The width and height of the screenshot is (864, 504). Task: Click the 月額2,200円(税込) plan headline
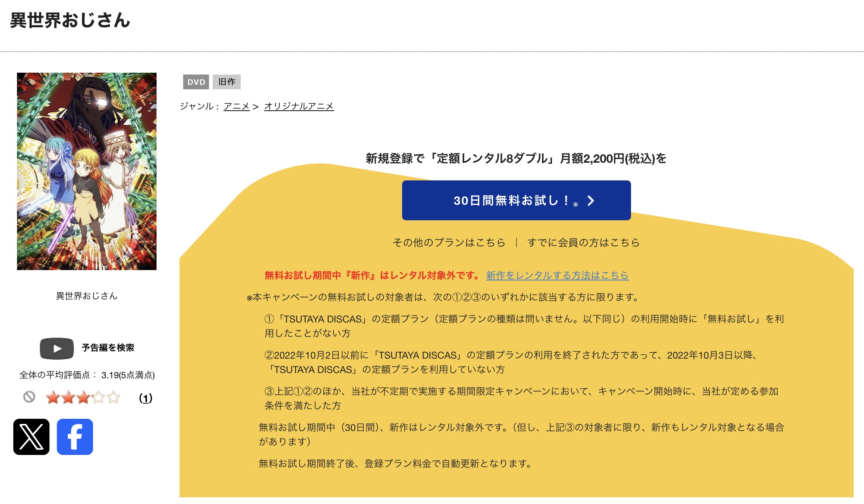click(516, 159)
